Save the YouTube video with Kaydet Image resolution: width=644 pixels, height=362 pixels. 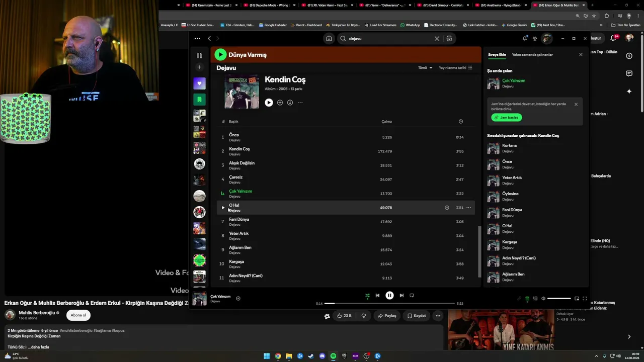pos(417,316)
